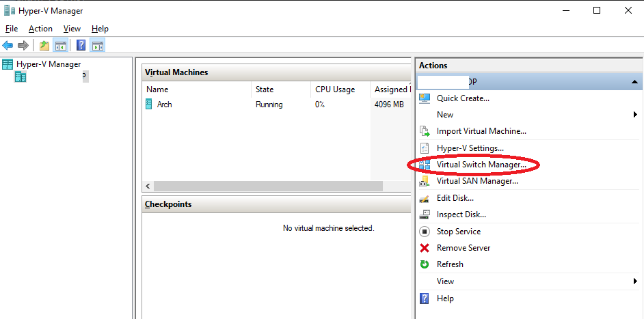Screen dimensions: 644x319
Task: Open the View menu in menu bar
Action: pyautogui.click(x=72, y=29)
